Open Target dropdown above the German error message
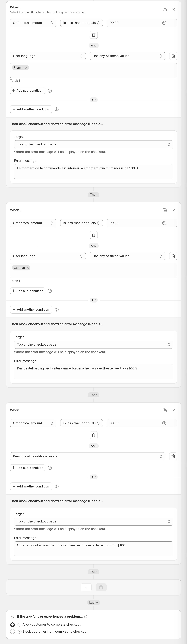The width and height of the screenshot is (187, 644). 94,345
